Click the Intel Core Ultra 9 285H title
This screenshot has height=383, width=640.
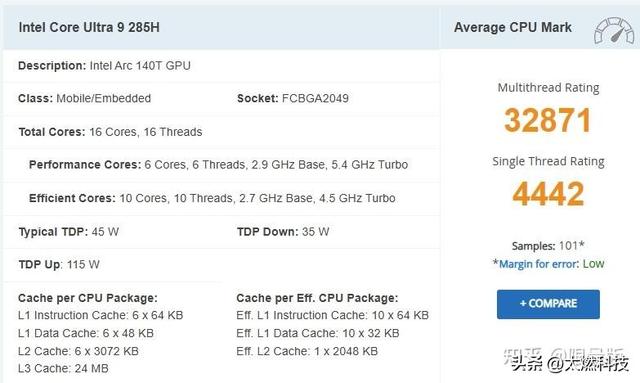point(89,27)
